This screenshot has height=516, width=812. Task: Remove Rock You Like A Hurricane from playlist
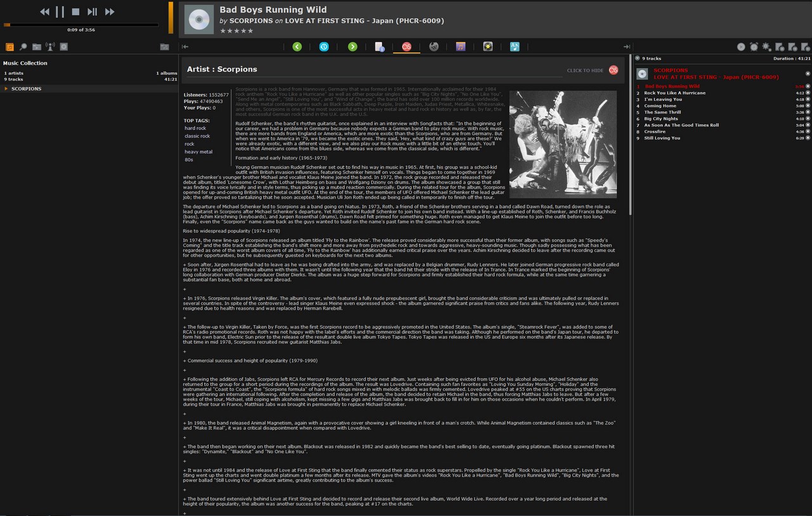[808, 93]
